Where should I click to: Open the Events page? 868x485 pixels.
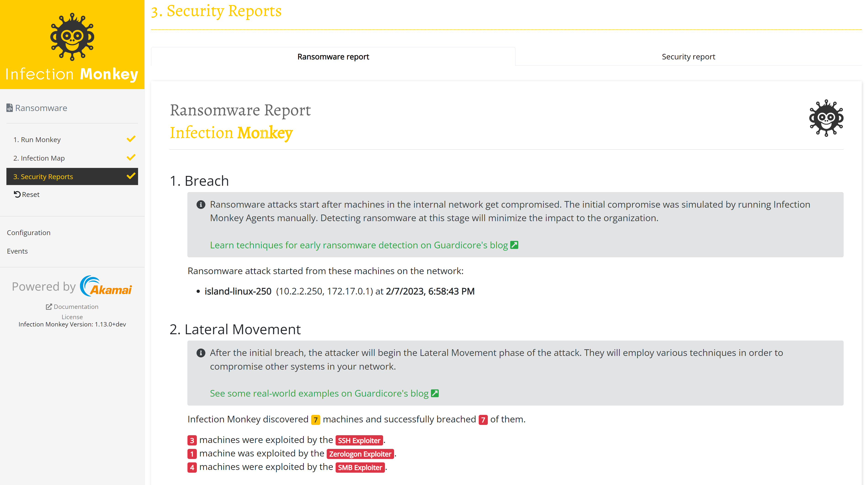17,251
